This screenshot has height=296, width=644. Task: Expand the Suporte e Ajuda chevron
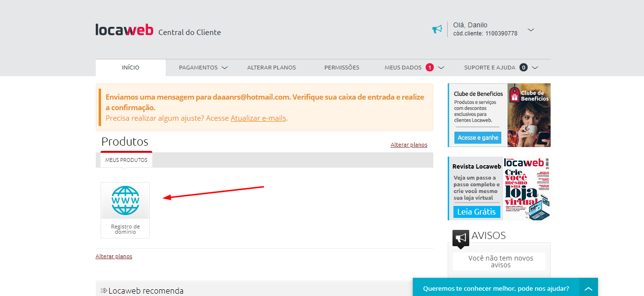point(535,68)
